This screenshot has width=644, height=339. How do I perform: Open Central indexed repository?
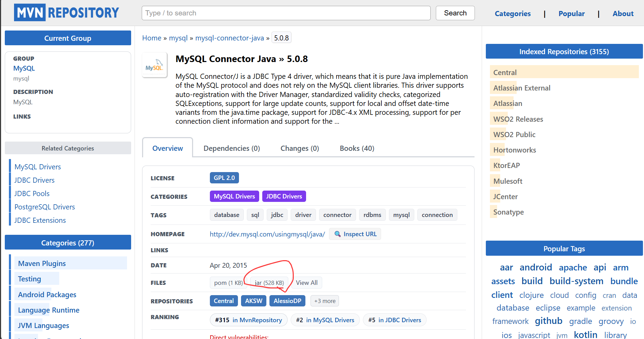505,72
